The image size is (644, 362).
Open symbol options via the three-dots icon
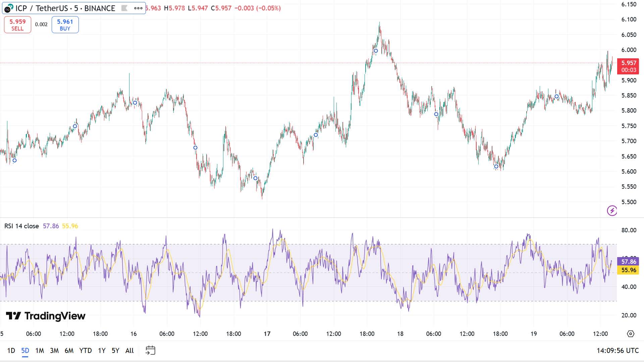(138, 9)
